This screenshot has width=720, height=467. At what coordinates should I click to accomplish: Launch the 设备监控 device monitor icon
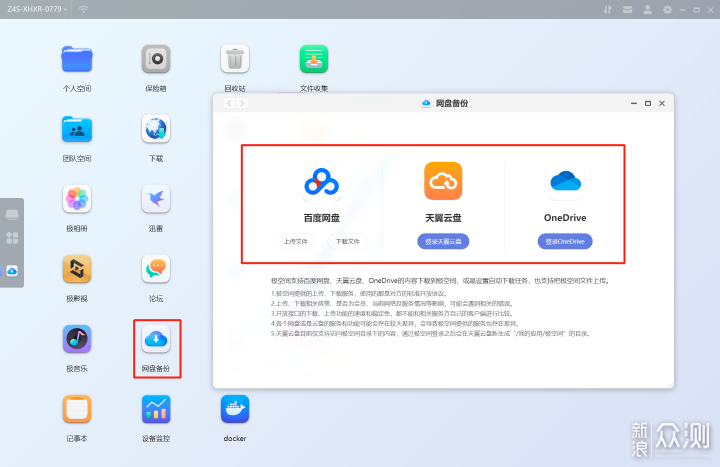coord(156,409)
